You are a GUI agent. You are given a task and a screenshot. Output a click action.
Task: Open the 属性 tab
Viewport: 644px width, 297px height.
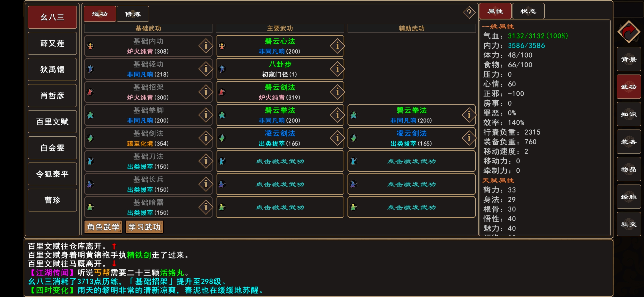click(x=495, y=11)
